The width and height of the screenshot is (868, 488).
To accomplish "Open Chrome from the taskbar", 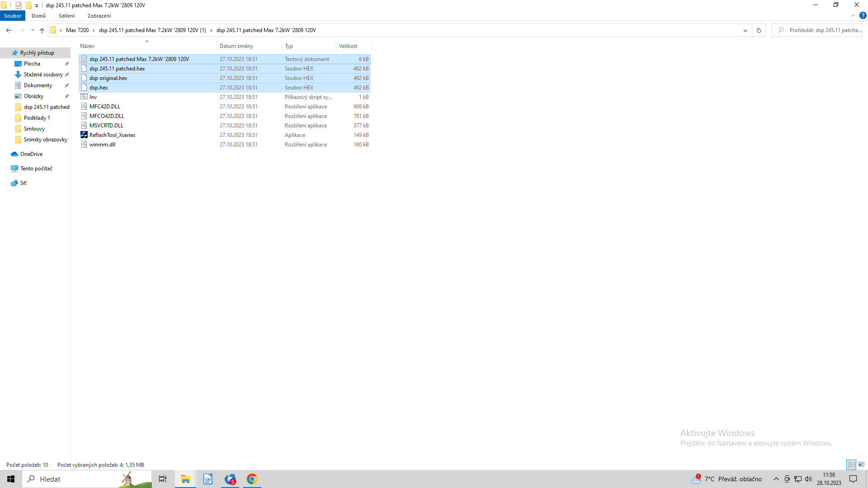I will tap(252, 479).
